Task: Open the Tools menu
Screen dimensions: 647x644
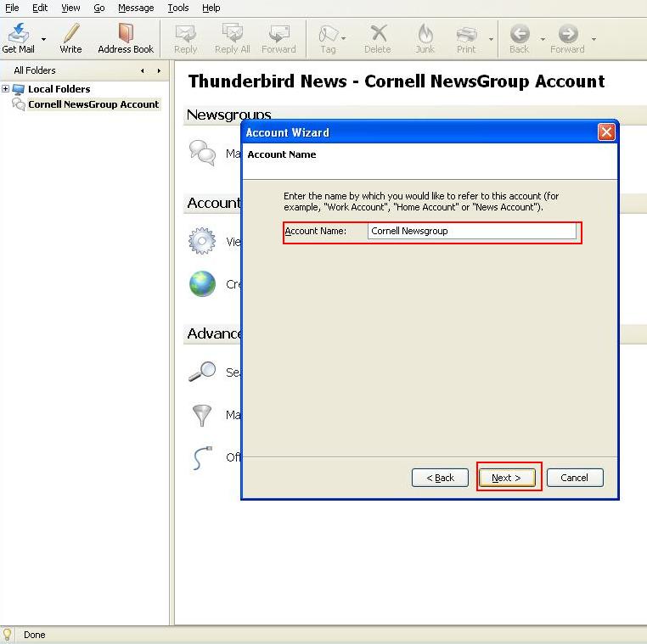Action: 178,8
